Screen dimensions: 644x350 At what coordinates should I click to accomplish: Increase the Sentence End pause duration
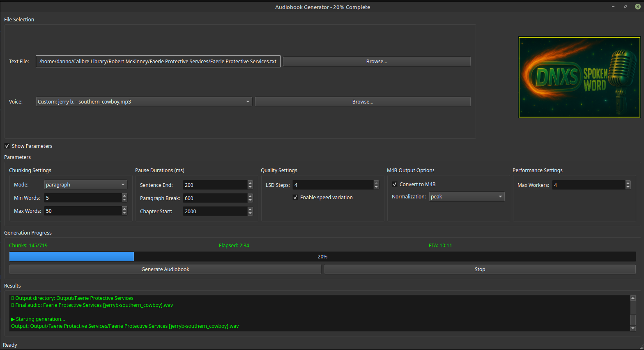point(250,183)
